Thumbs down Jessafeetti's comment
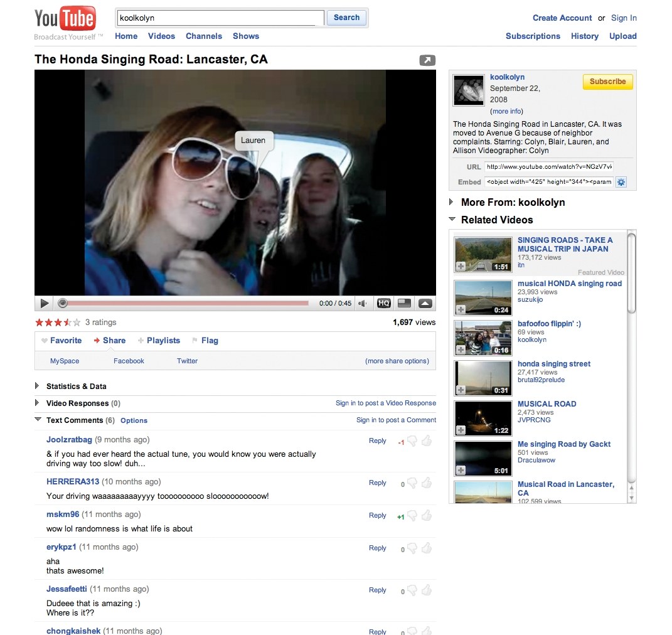672x635 pixels. 412,590
